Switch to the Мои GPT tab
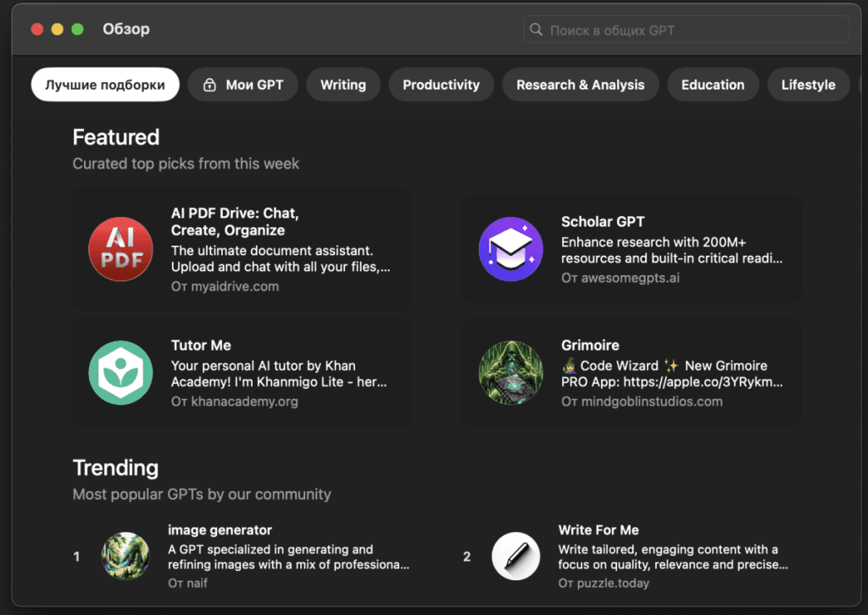 pyautogui.click(x=243, y=85)
